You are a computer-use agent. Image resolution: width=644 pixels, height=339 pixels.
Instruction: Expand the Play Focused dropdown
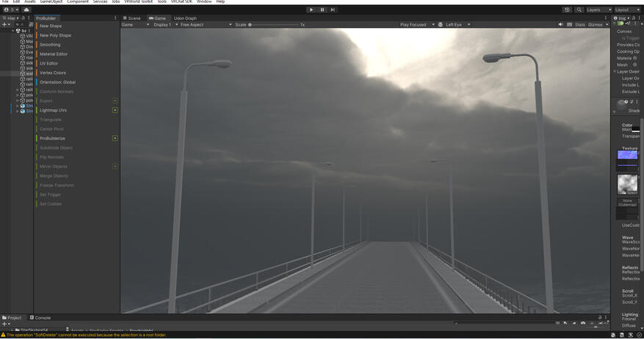[x=416, y=25]
